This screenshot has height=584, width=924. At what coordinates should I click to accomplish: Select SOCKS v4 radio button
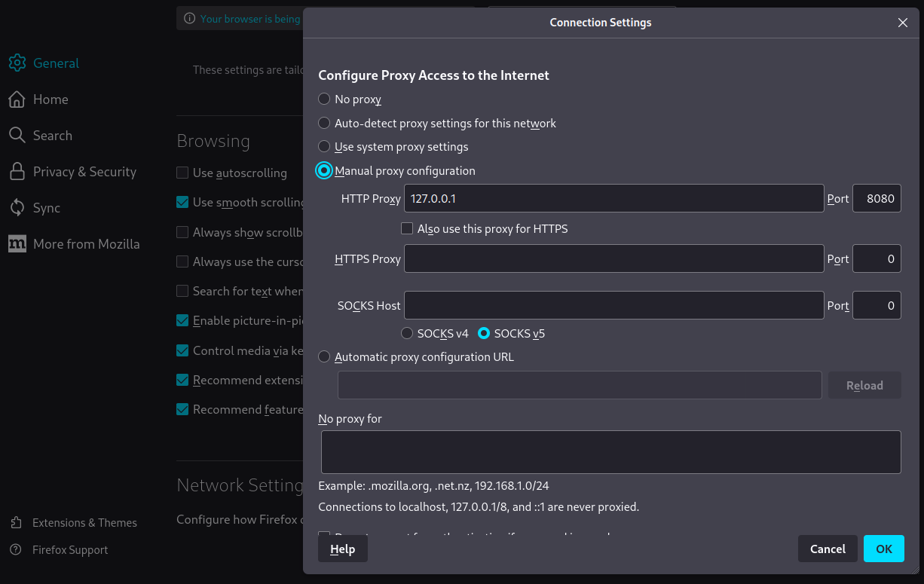click(407, 333)
